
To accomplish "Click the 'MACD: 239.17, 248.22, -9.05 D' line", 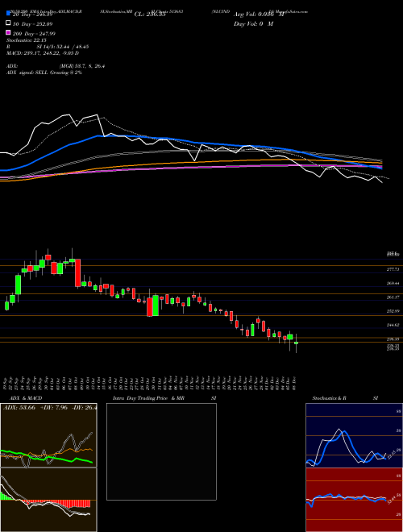I will coord(43,53).
